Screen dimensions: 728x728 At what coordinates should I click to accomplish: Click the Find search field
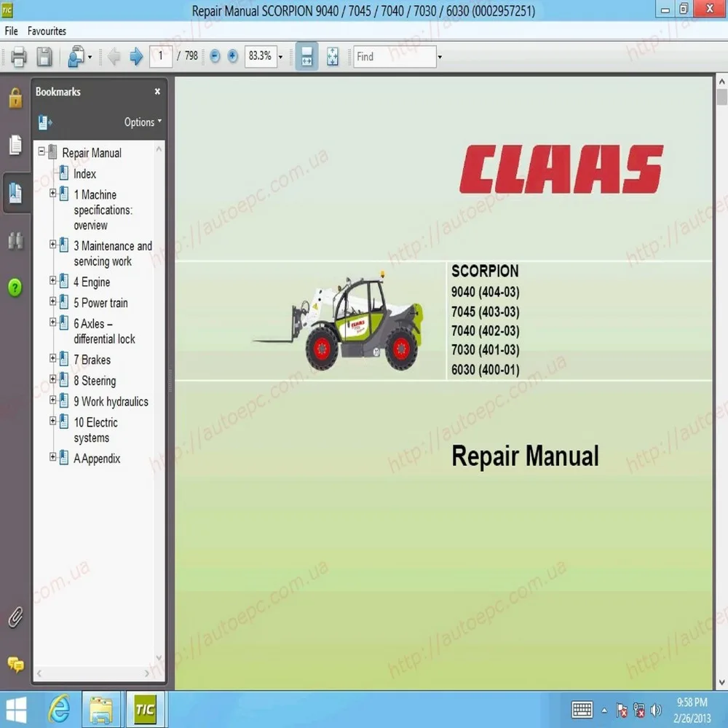pos(395,57)
